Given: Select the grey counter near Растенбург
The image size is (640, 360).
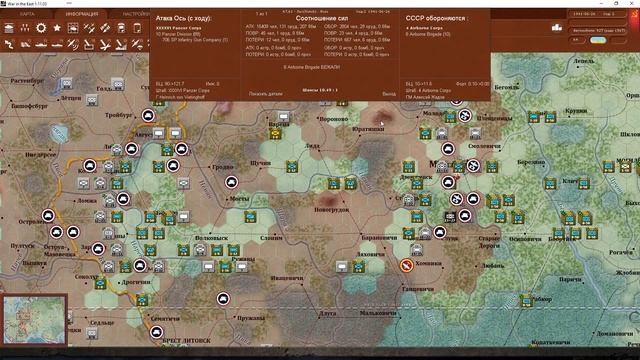Looking at the screenshot, I should [67, 84].
